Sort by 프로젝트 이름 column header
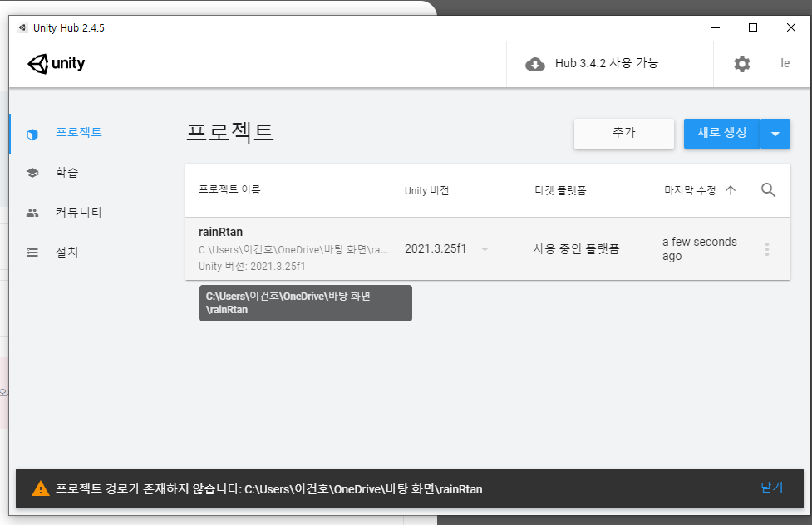Image resolution: width=812 pixels, height=525 pixels. [x=229, y=189]
